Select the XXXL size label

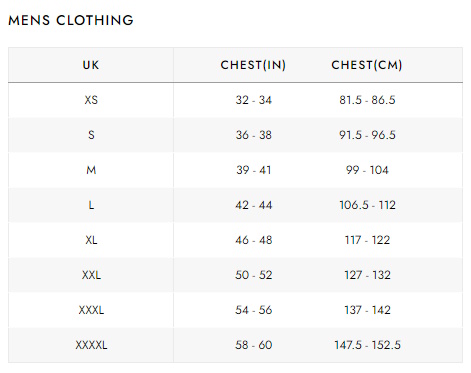[91, 310]
